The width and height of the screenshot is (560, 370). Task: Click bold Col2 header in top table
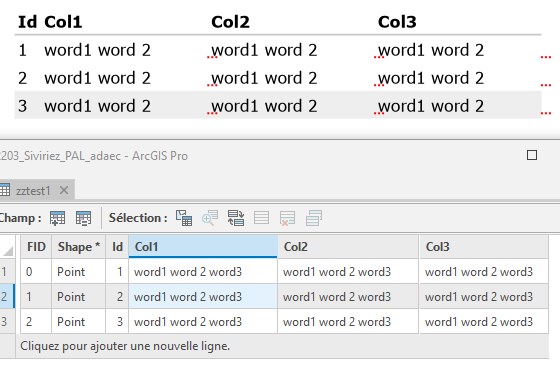(x=230, y=22)
